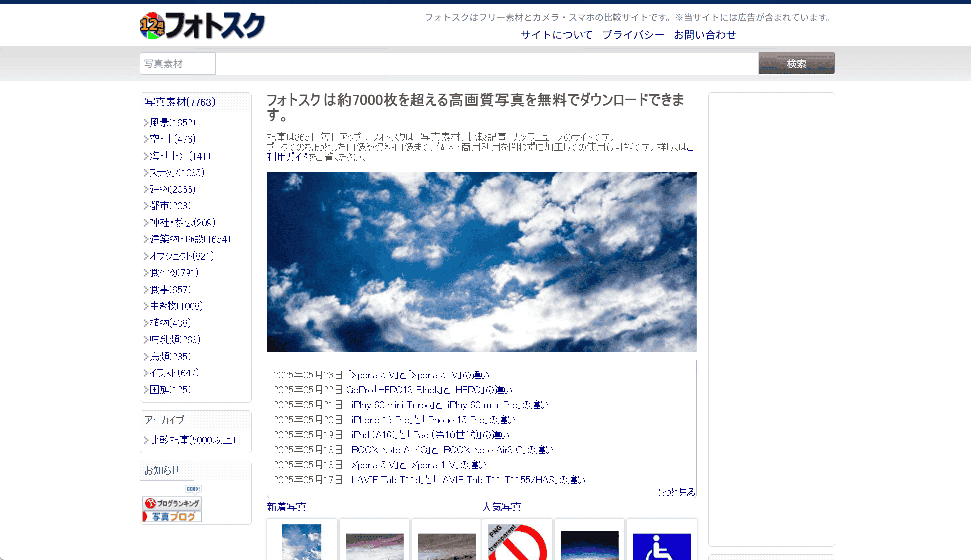The height and width of the screenshot is (560, 971).
Task: Click the ブログランキング banner icon
Action: [172, 503]
